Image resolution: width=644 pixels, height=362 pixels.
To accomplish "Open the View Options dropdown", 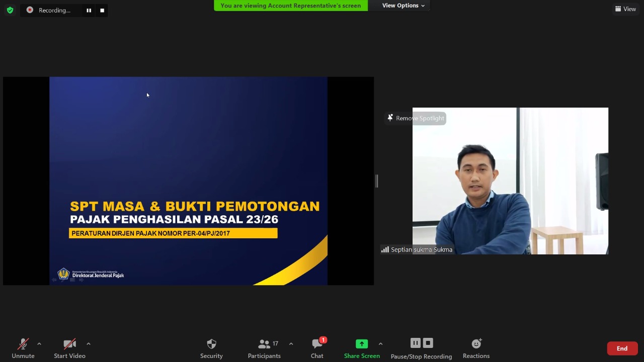I will point(403,6).
